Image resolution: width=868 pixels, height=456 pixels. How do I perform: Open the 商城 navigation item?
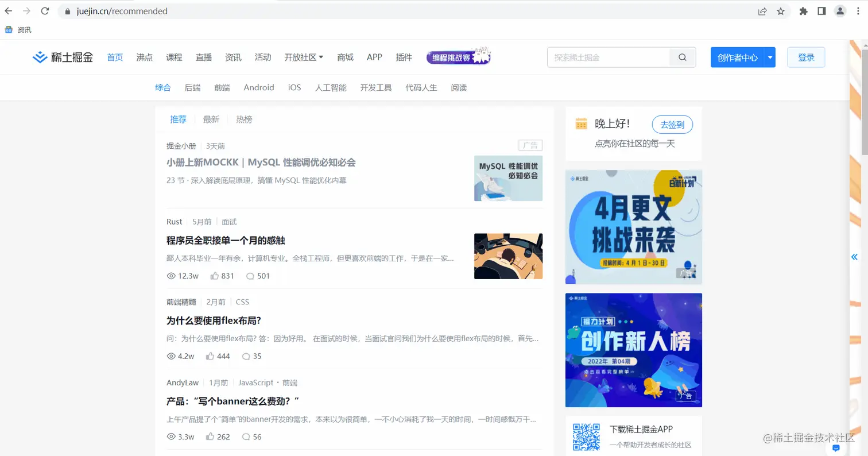(x=346, y=57)
